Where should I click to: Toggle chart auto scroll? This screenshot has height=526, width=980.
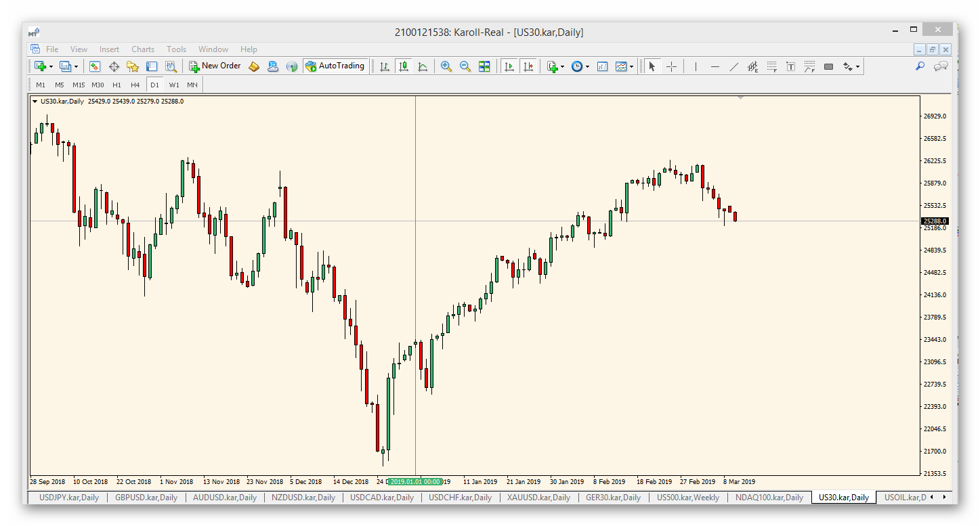[509, 66]
